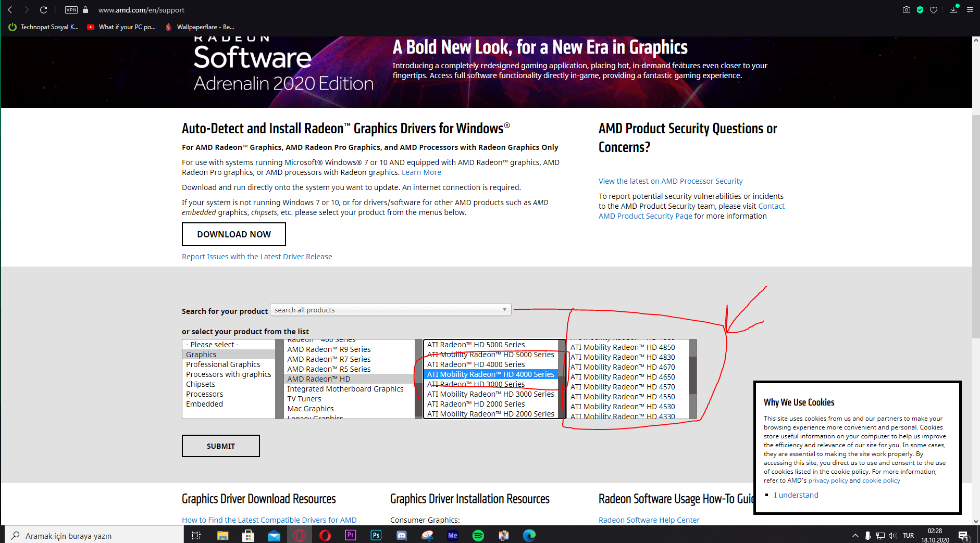
Task: Choose AMD Radeon R9 Series
Action: pos(349,349)
